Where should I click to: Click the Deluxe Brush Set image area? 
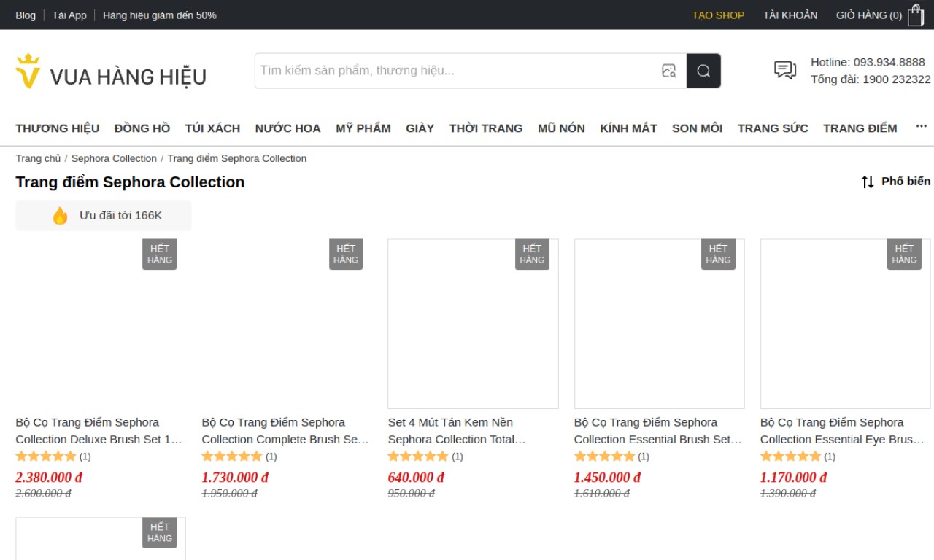[x=101, y=324]
